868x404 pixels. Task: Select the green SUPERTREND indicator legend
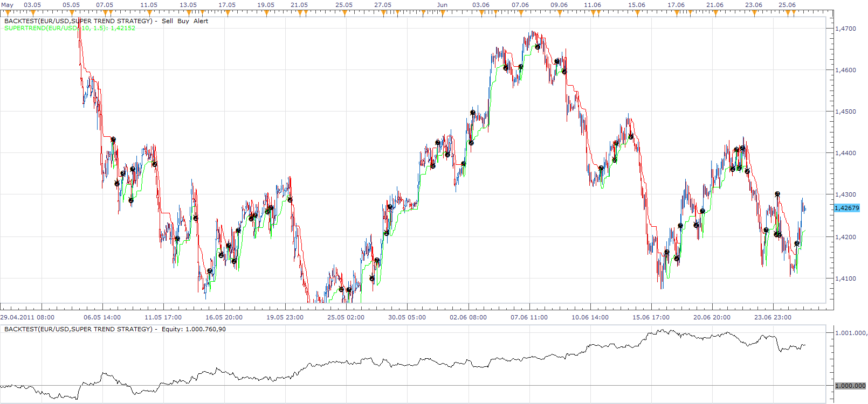(x=70, y=28)
